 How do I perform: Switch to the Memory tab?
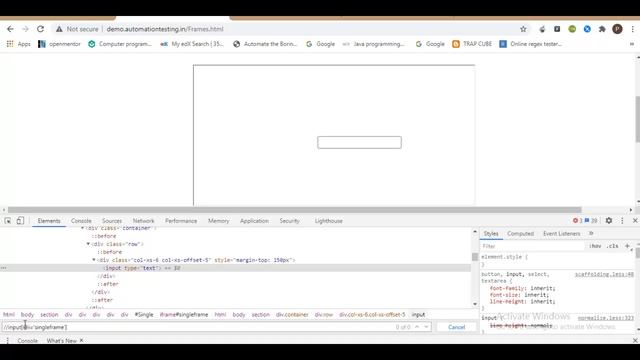[x=218, y=221]
